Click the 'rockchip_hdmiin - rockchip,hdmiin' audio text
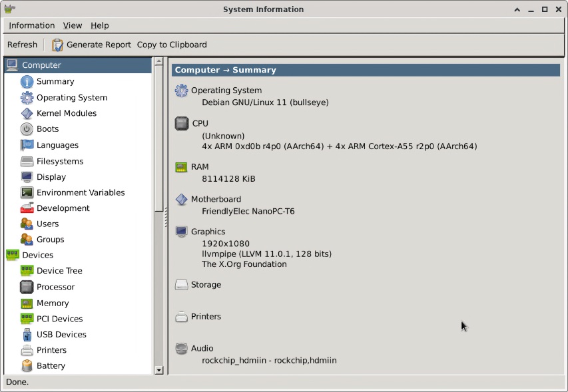 tap(269, 361)
